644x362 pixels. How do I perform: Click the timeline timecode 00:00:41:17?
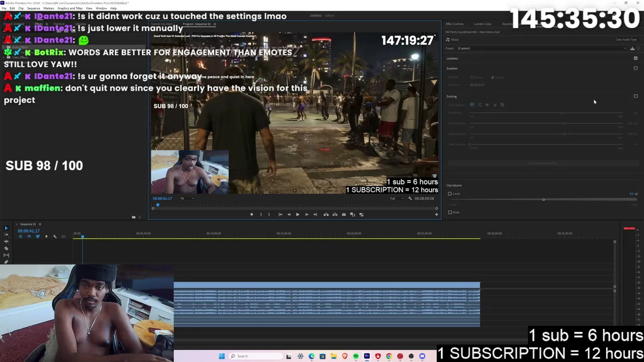[29, 231]
